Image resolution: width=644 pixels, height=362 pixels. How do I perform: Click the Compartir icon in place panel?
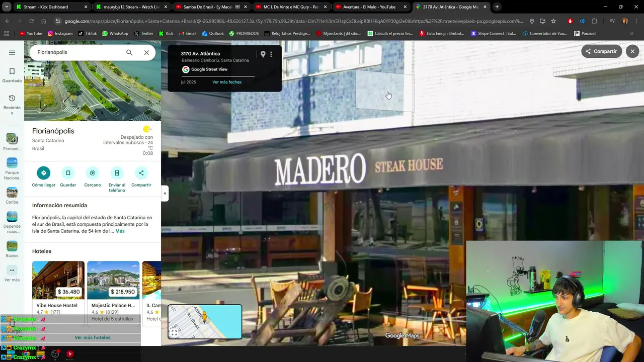141,173
